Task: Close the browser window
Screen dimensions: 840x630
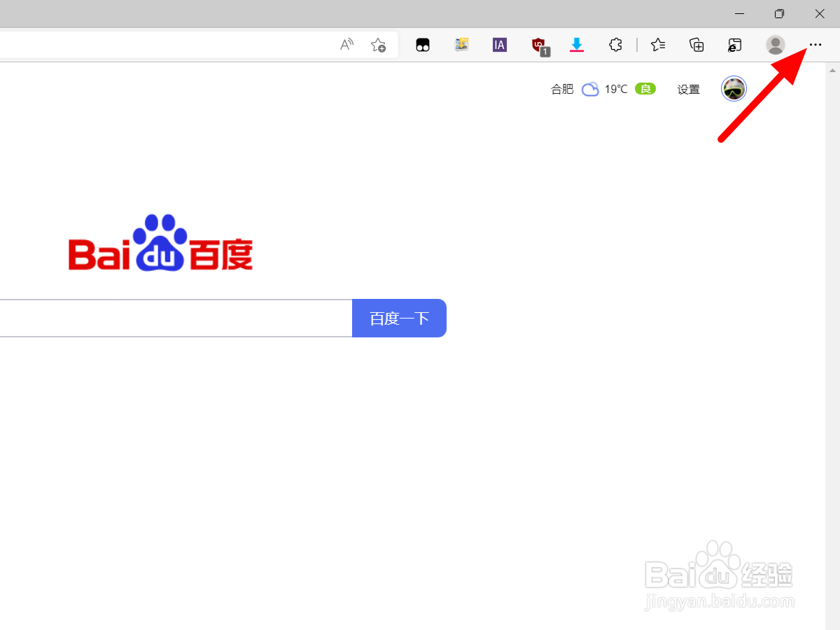Action: [820, 13]
